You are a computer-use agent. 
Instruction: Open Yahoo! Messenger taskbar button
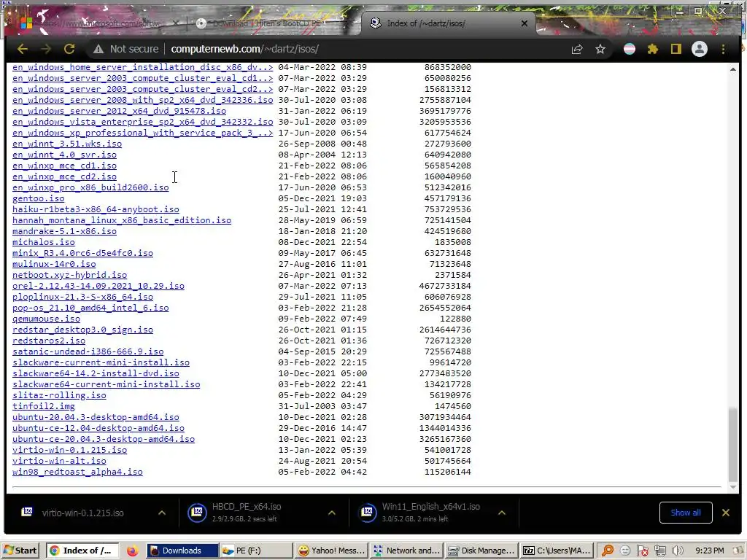(330, 551)
